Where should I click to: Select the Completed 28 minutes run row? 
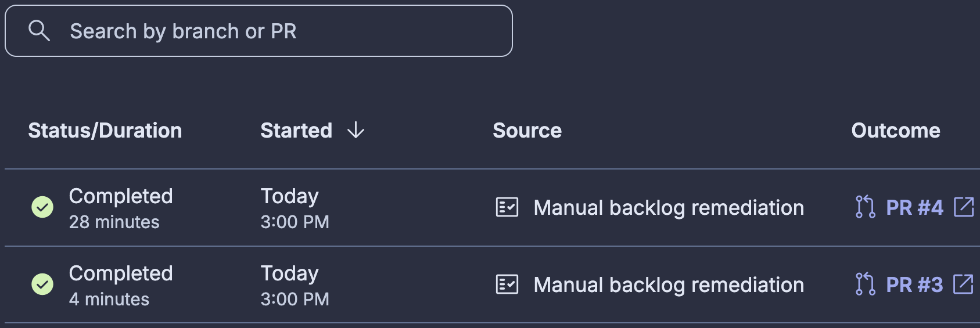point(492,208)
